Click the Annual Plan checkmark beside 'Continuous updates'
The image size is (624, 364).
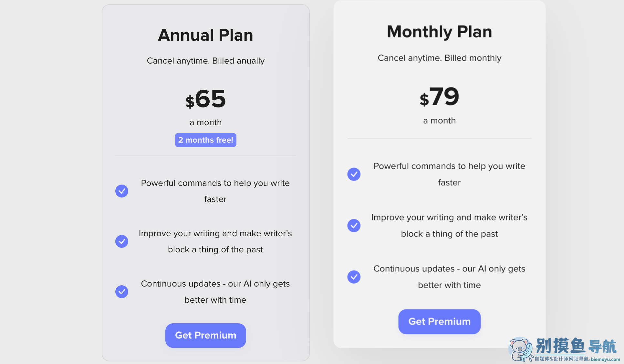click(122, 292)
